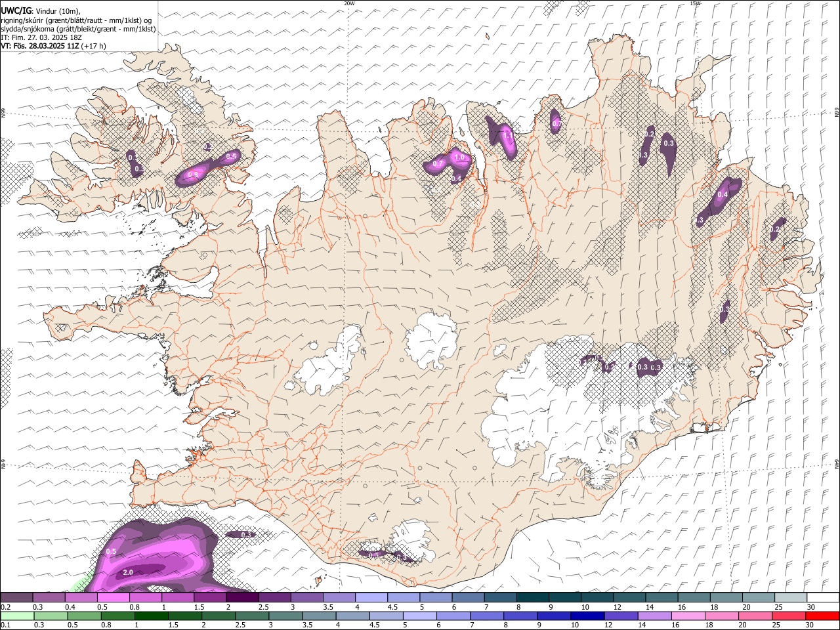840x630 pixels.
Task: Click the white upper swatch labeled 30
Action: [823, 597]
